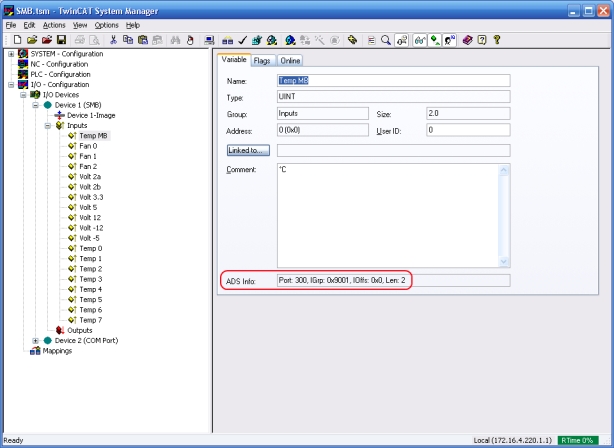
Task: Select NC - Configuration in the tree
Action: [x=59, y=64]
